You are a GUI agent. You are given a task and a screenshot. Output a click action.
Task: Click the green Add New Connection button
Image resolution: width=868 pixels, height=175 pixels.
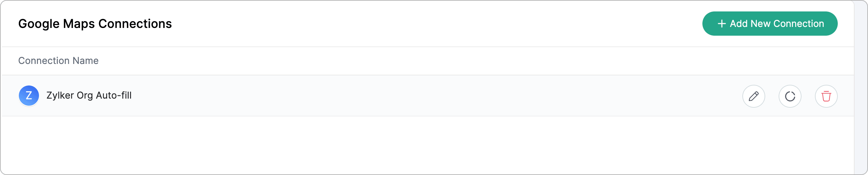click(x=770, y=24)
